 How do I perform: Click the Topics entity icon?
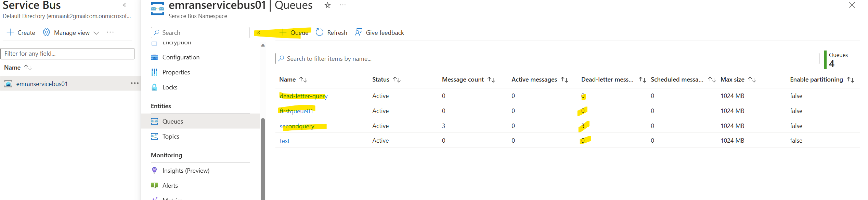coord(154,136)
